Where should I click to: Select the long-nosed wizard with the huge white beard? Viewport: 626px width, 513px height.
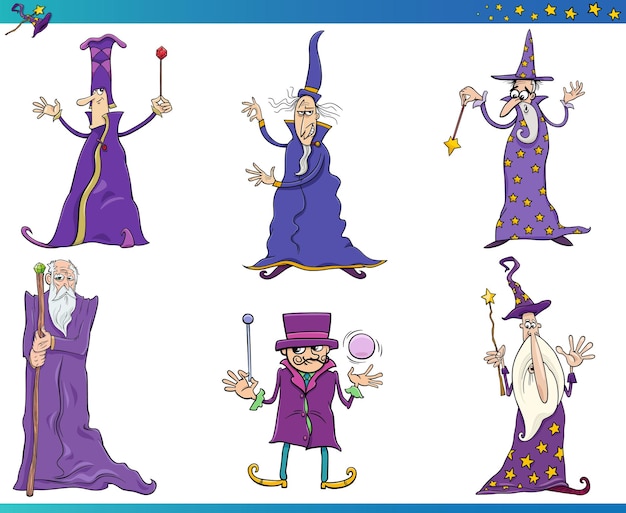point(536,376)
